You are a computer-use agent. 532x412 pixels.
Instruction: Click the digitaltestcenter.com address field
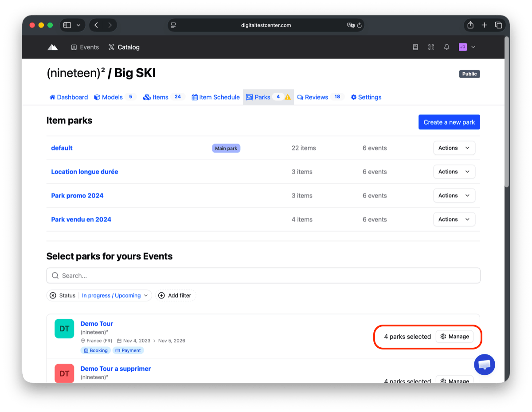(266, 25)
